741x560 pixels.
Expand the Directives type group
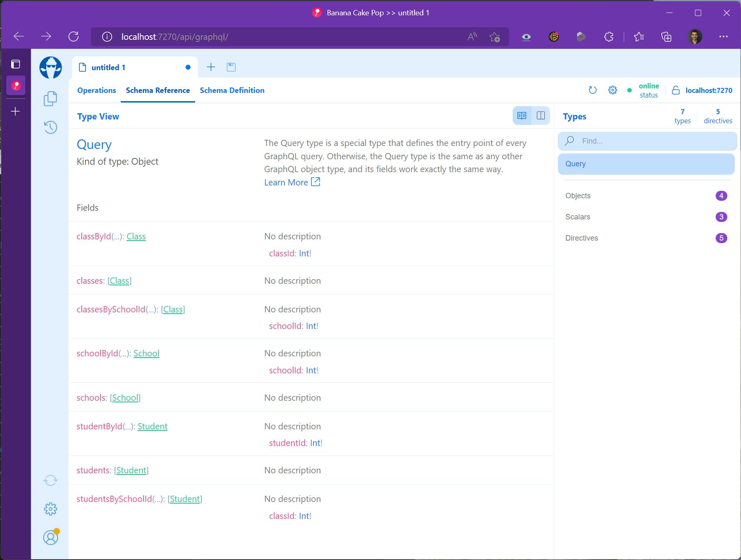tap(646, 238)
